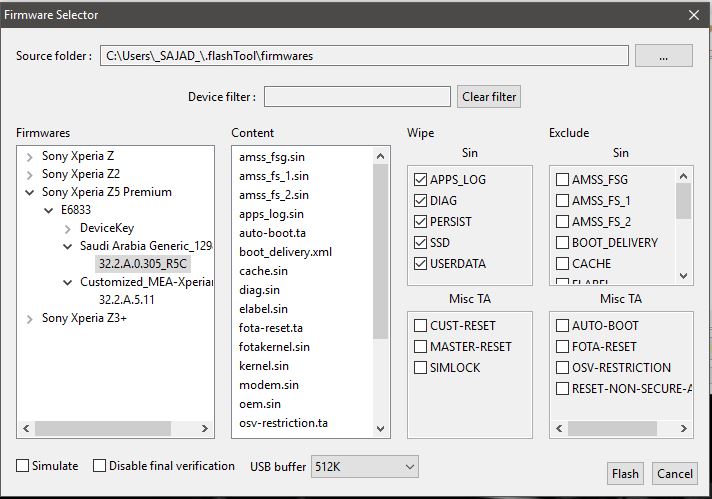The width and height of the screenshot is (712, 499).
Task: Collapse the E6833 tree node
Action: pos(49,210)
